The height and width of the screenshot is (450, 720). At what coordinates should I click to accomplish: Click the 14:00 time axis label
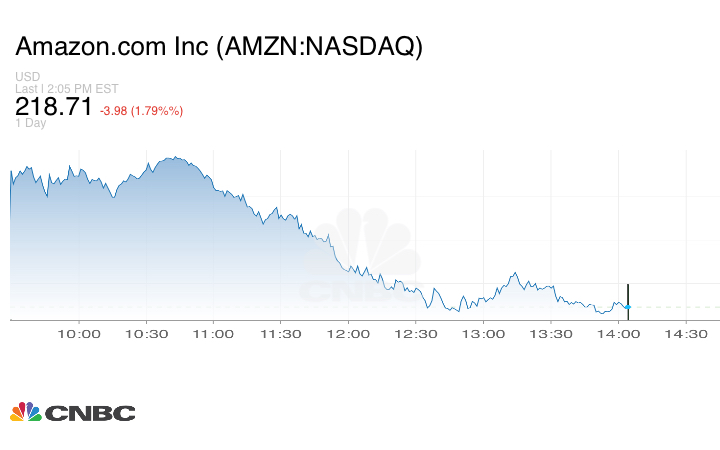click(x=619, y=334)
